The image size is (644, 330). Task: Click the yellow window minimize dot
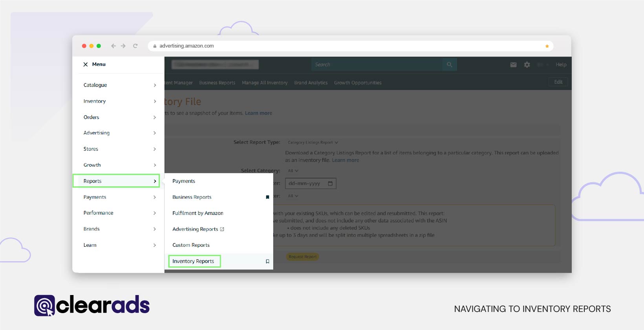point(91,46)
